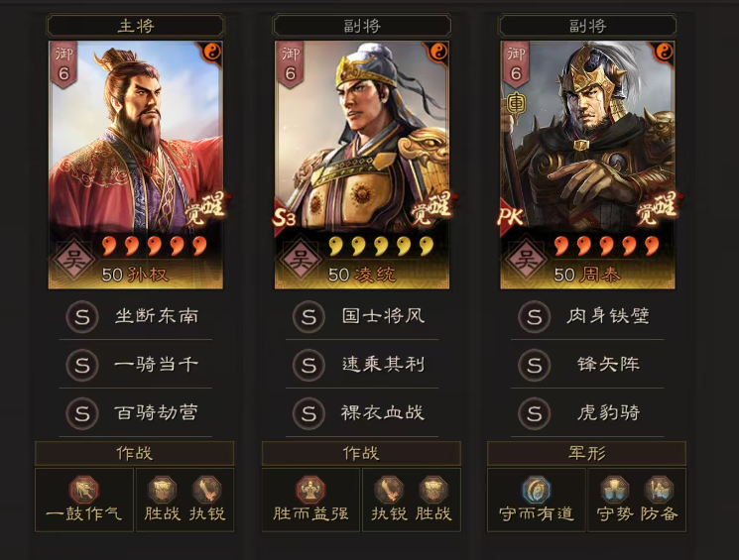This screenshot has width=739, height=560.
Task: Choose the 虎豹骑 skill
Action: pos(587,413)
